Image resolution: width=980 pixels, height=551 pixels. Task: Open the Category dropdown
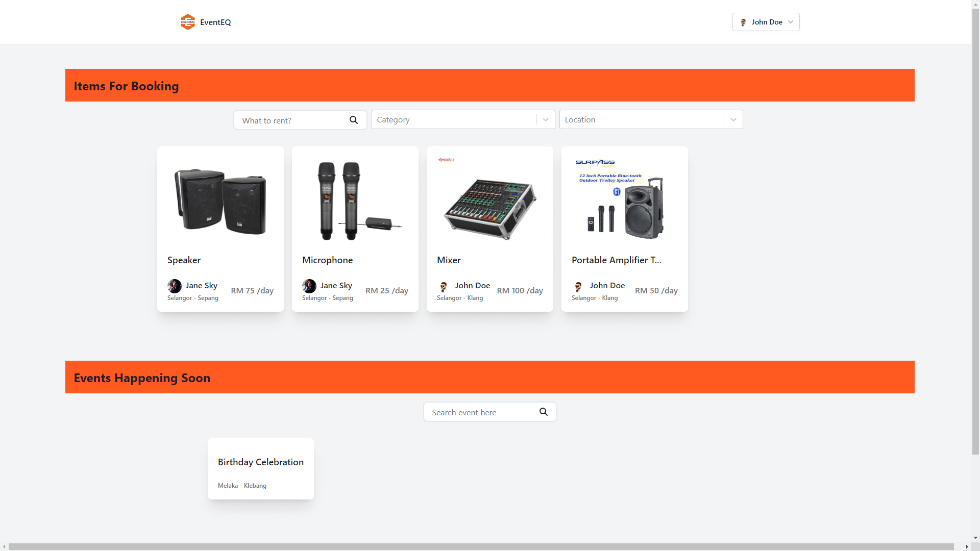(545, 119)
